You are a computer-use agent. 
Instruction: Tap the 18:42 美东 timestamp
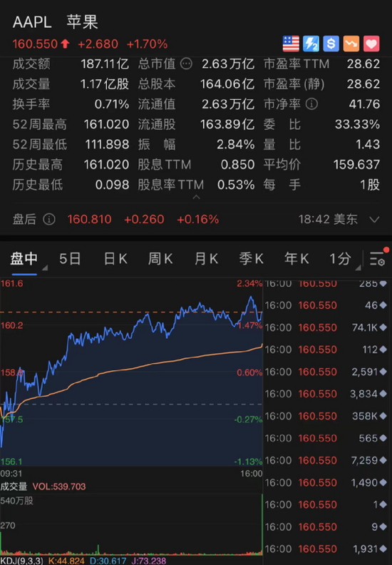(328, 219)
